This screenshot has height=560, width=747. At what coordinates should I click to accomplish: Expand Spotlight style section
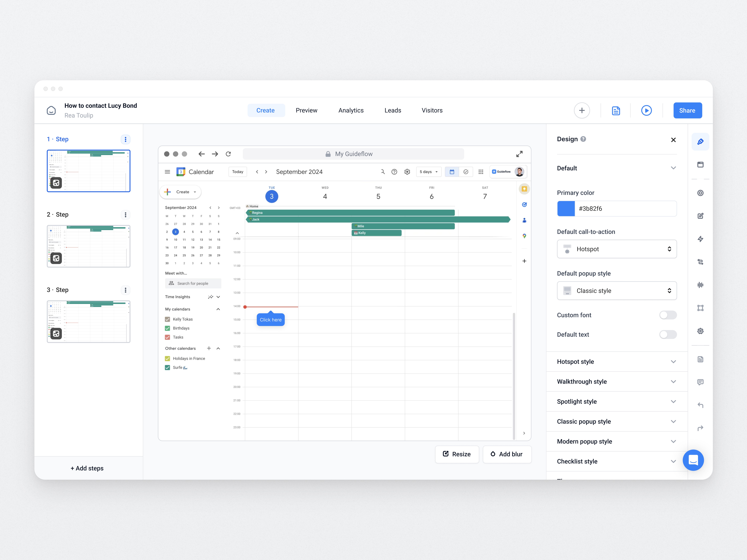(617, 401)
